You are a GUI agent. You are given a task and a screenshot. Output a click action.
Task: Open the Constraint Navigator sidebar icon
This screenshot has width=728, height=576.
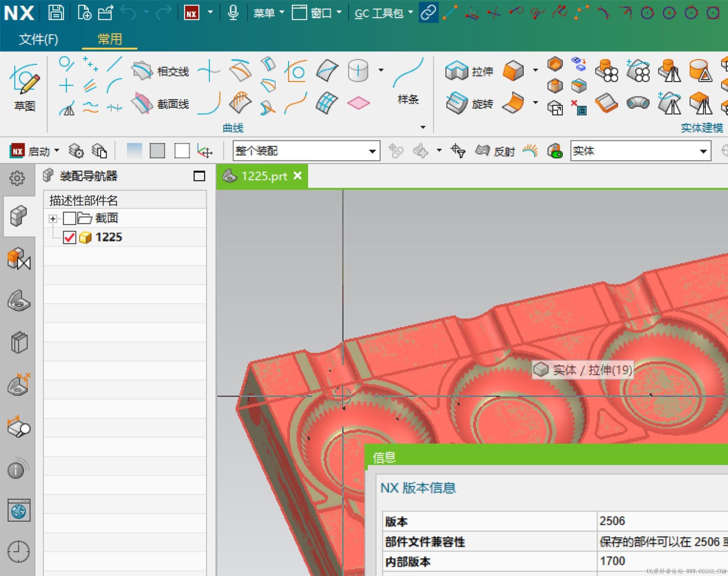pos(18,258)
